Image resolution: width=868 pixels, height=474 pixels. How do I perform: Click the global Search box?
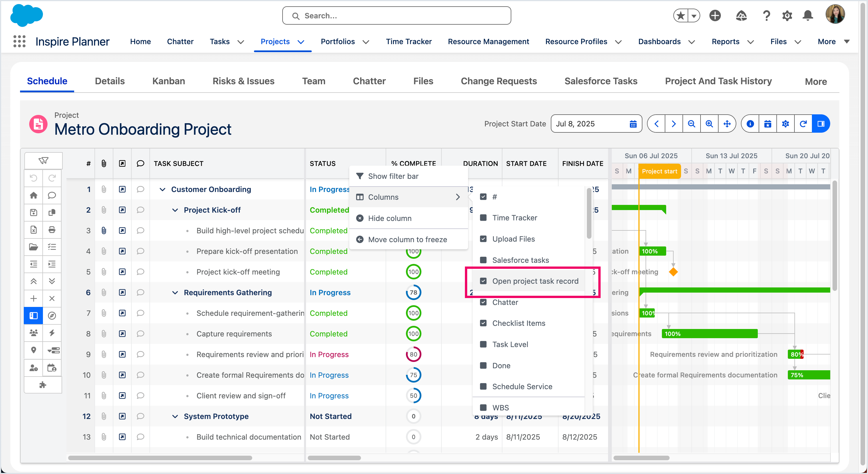coord(396,15)
